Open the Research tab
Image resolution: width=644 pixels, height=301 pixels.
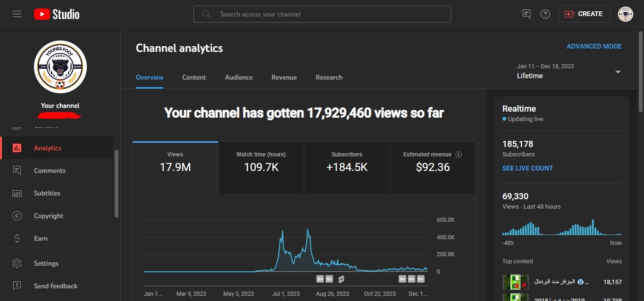(329, 77)
